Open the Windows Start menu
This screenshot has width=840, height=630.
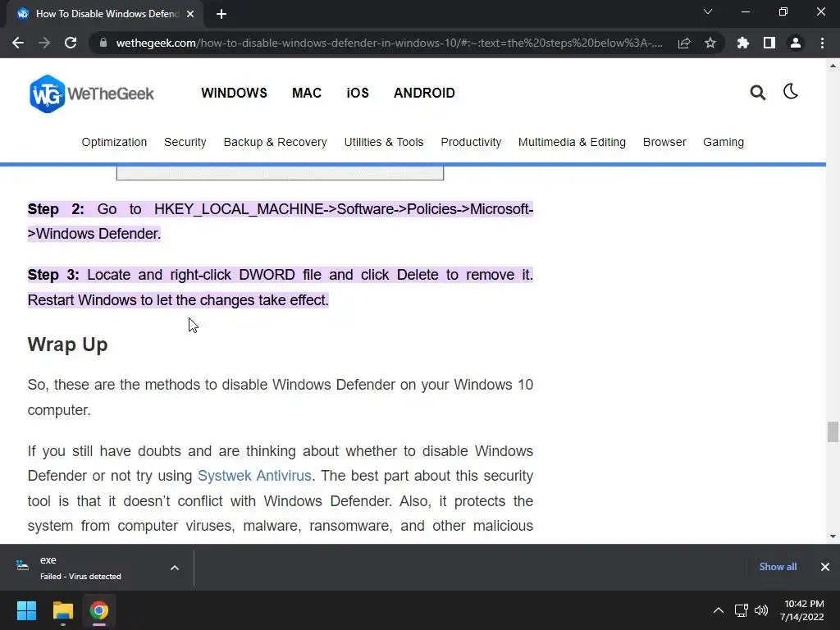click(26, 610)
